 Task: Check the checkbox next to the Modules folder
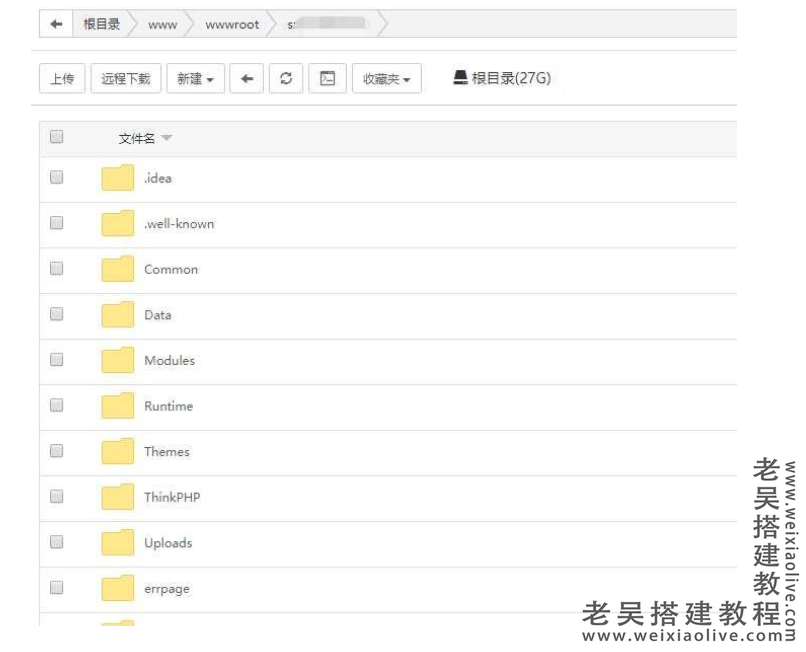pyautogui.click(x=56, y=359)
